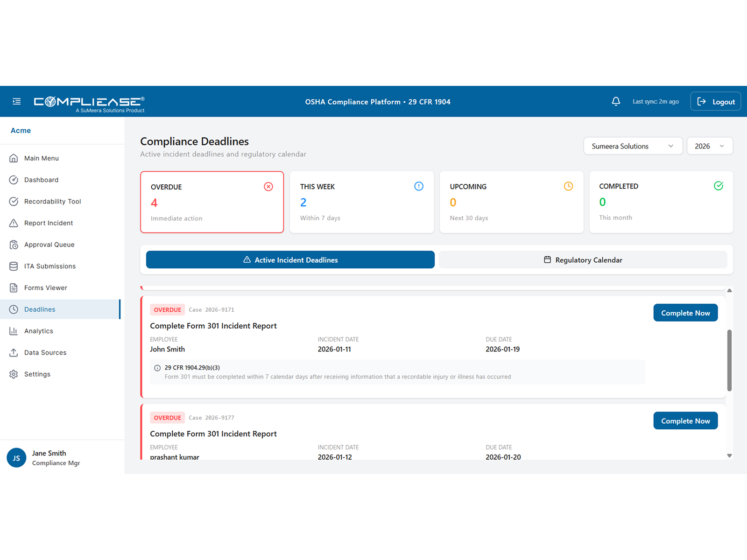The height and width of the screenshot is (560, 747).
Task: Expand the 2026 year selector
Action: coord(709,146)
